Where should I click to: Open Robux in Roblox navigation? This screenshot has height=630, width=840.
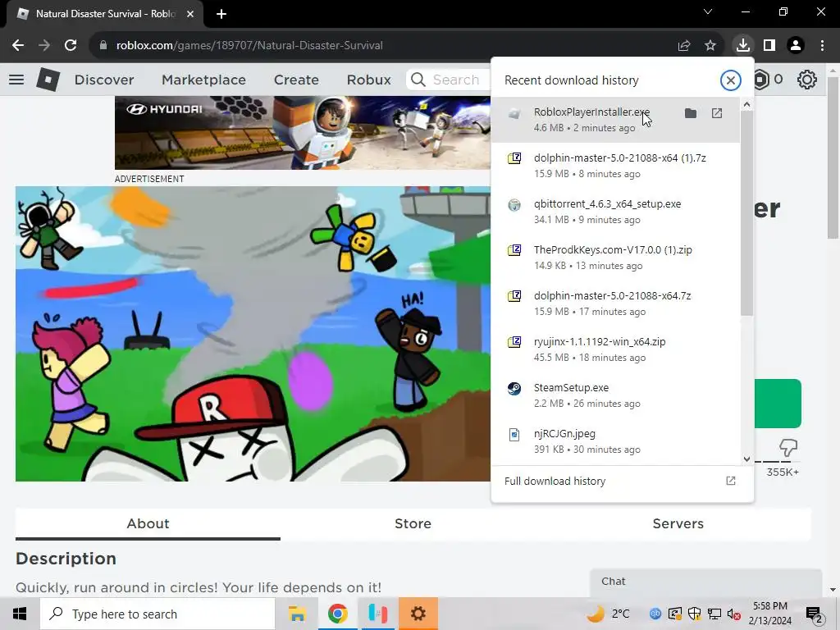[x=368, y=80]
